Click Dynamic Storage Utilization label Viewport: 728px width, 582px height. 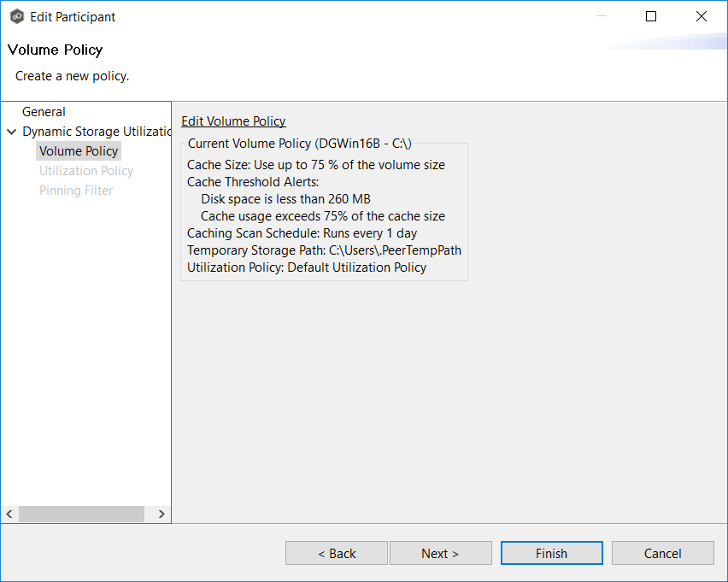click(98, 132)
